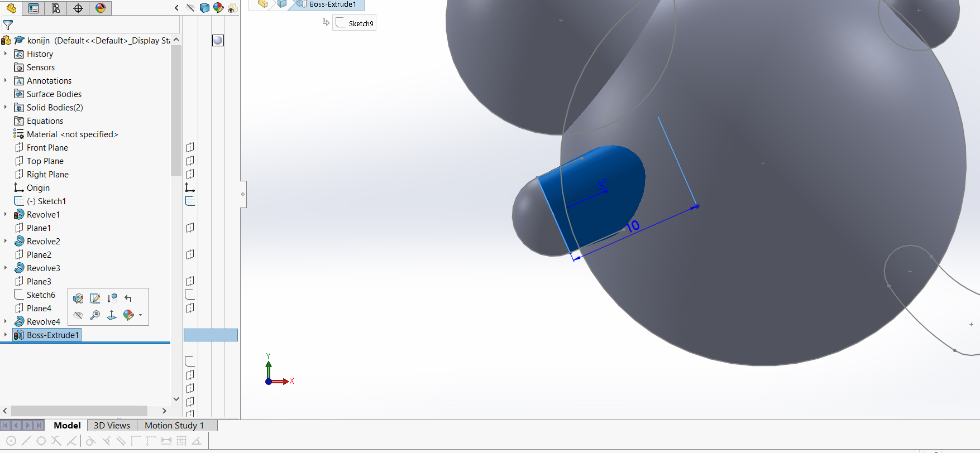980x453 pixels.
Task: Toggle Top Plane visibility in the display pane
Action: pos(190,161)
